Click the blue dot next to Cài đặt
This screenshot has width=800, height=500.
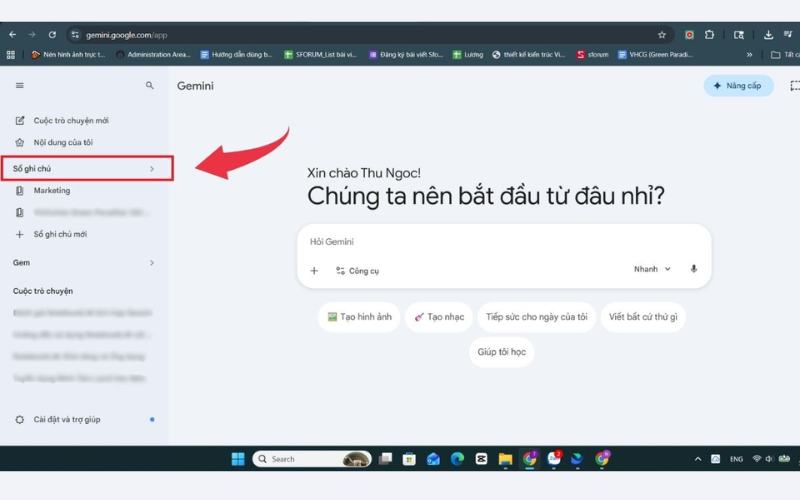click(x=152, y=419)
